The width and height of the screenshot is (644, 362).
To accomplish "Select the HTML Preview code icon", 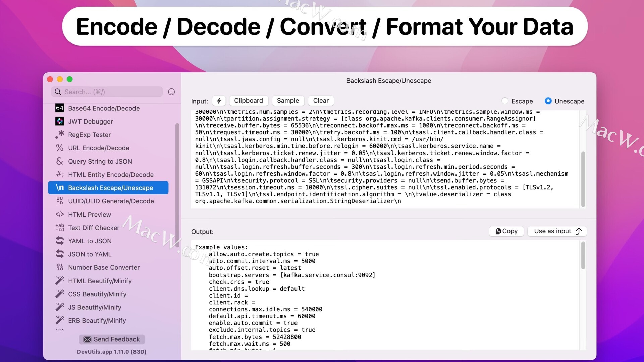I will pos(60,214).
